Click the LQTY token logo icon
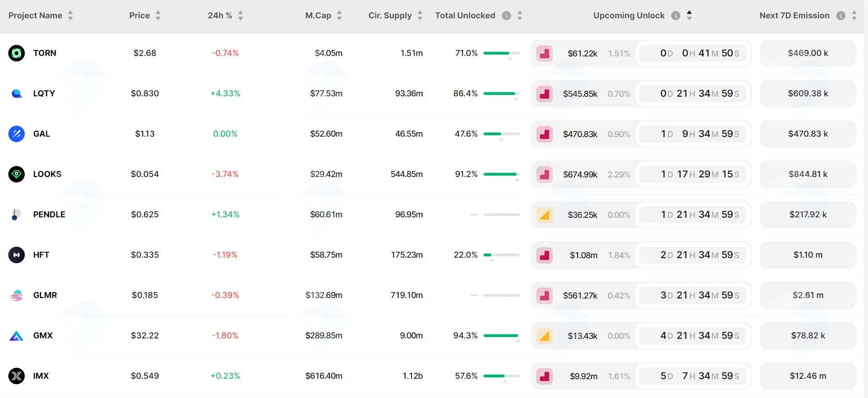868x398 pixels. tap(17, 94)
